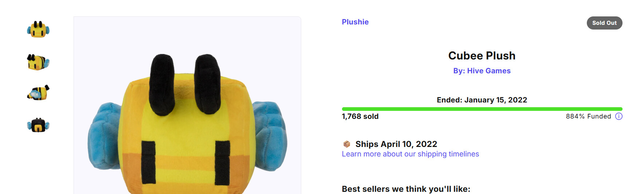Open Learn more about our shipping timelines

[x=410, y=154]
